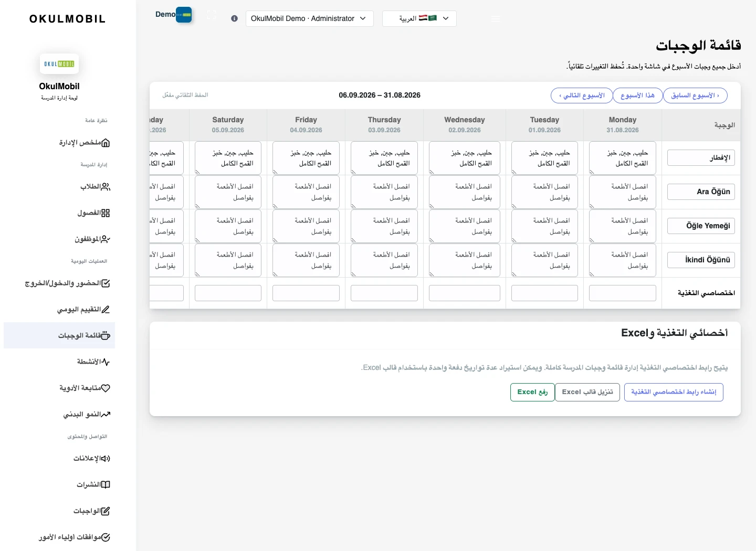Open homework edit icon
This screenshot has height=551, width=756.
tap(106, 511)
